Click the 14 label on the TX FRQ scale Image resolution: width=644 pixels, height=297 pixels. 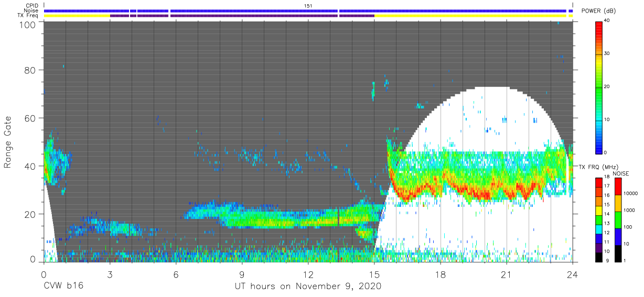click(x=607, y=214)
